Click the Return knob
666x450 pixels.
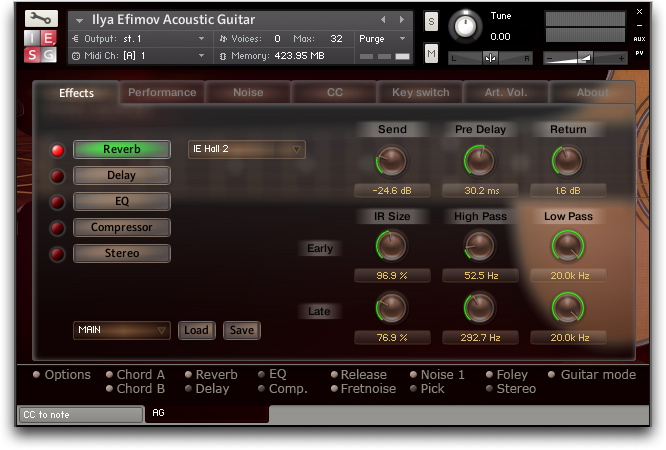[567, 161]
